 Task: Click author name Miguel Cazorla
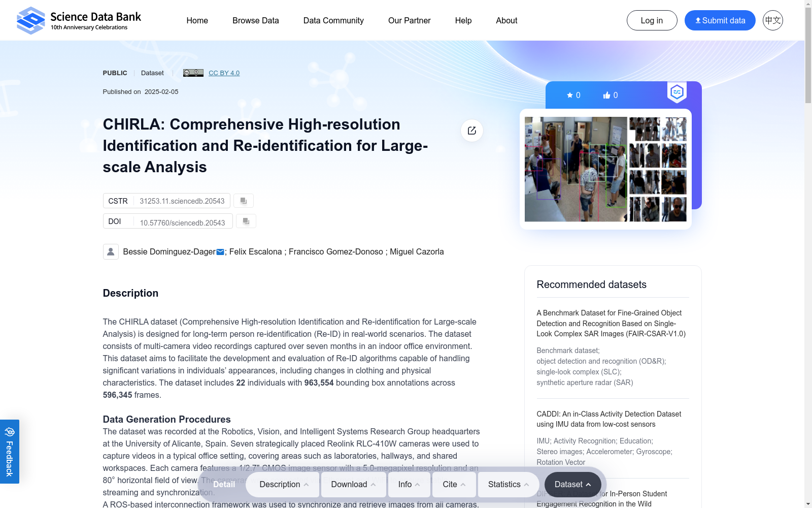tap(417, 251)
